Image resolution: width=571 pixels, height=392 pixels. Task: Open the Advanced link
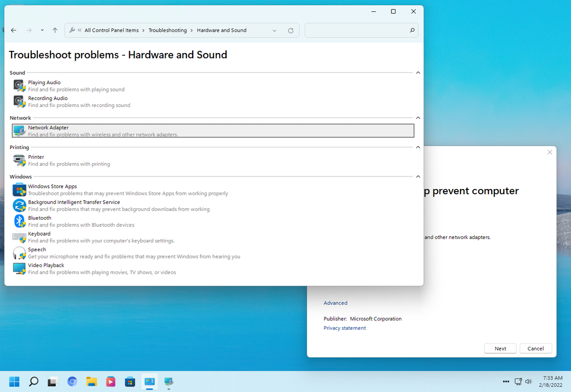click(335, 303)
